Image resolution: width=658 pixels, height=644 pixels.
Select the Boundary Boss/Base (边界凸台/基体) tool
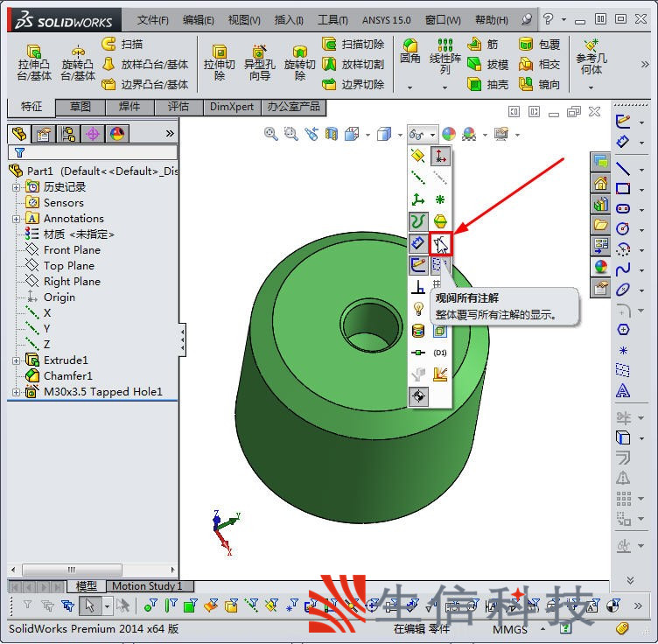[145, 84]
